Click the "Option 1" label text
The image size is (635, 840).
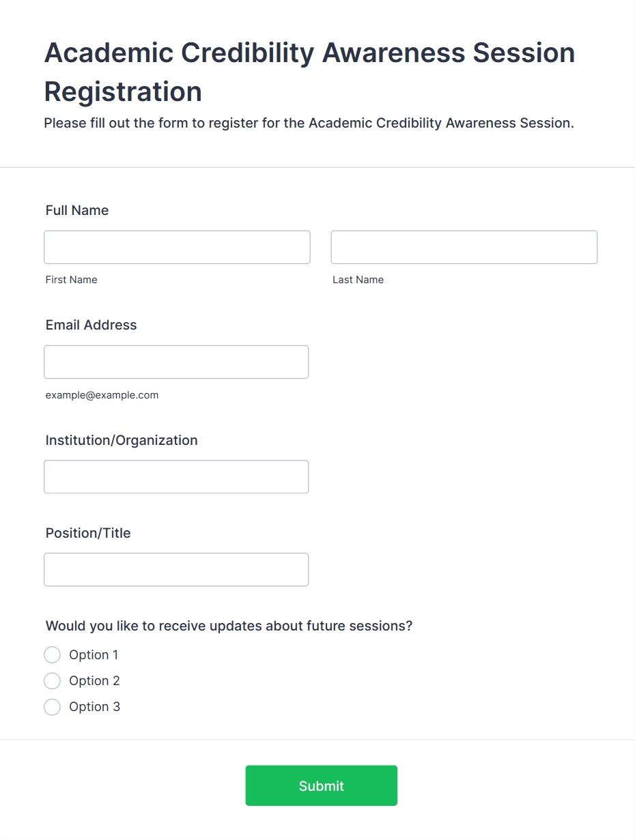94,655
